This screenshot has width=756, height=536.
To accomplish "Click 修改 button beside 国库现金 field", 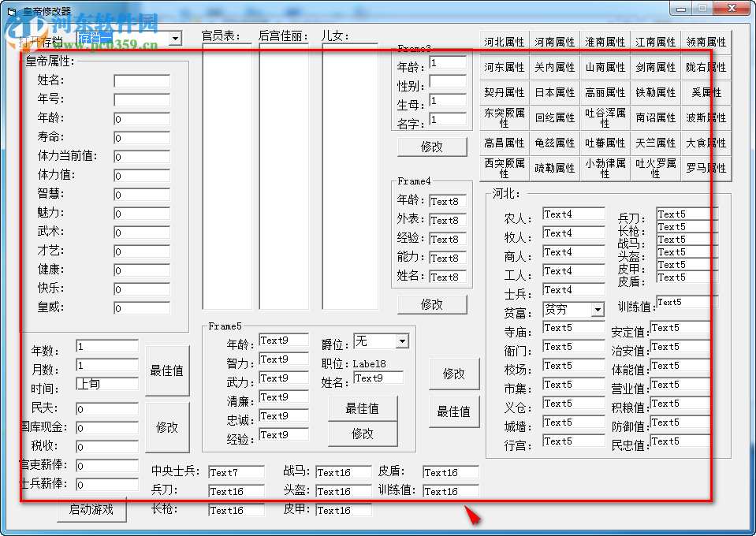I will [168, 427].
